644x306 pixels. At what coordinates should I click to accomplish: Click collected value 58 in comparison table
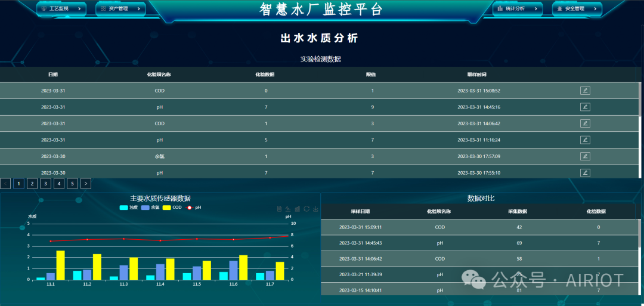tap(519, 259)
